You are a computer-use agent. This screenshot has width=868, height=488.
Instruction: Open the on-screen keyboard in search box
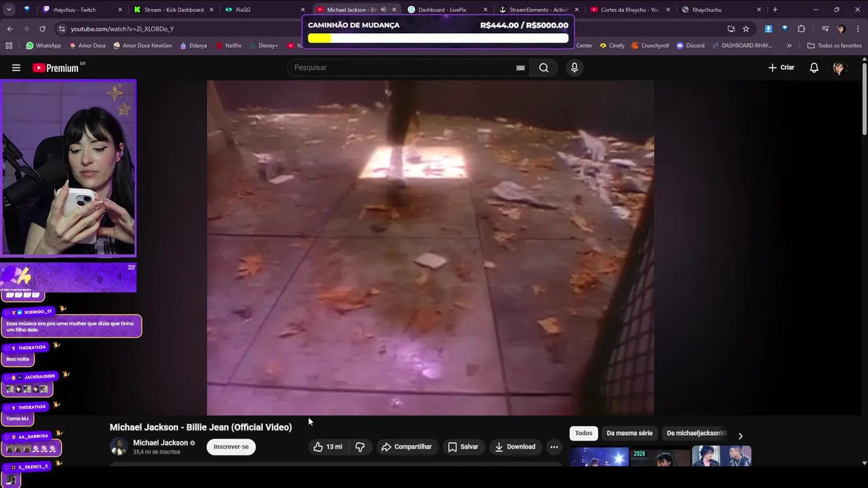pyautogui.click(x=520, y=68)
